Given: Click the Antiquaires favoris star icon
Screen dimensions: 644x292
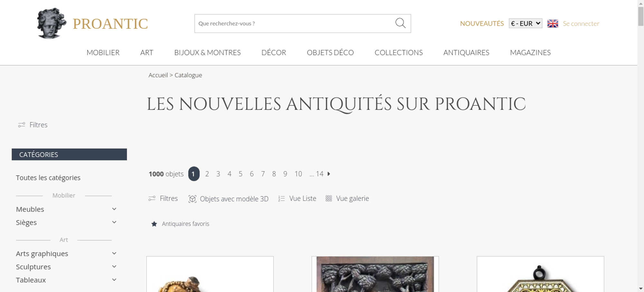Looking at the screenshot, I should [154, 224].
